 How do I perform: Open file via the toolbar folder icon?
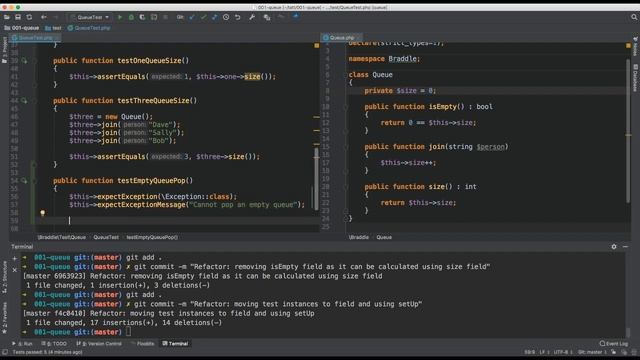(7, 17)
